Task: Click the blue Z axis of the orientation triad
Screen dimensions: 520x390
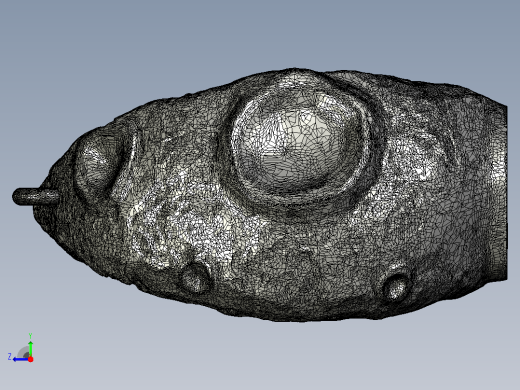Action: click(x=21, y=359)
